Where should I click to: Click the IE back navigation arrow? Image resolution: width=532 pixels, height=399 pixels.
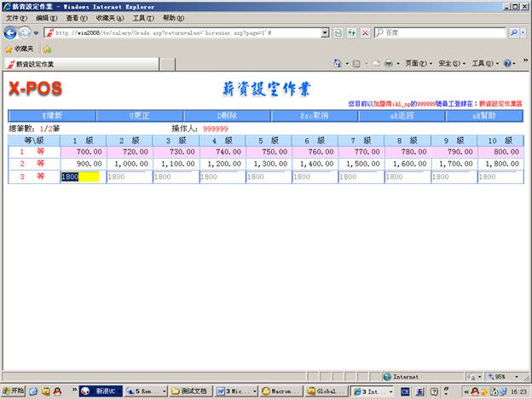[x=10, y=32]
